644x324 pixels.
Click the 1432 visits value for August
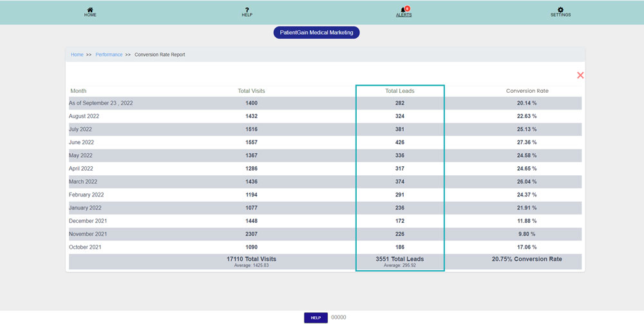point(251,116)
